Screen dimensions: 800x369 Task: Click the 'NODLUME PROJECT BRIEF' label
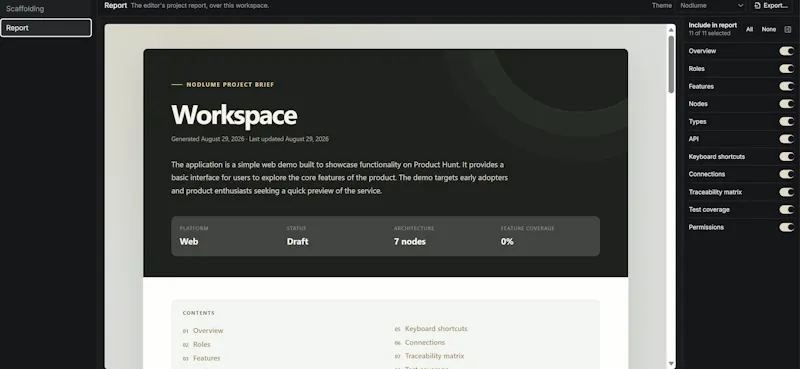point(230,85)
